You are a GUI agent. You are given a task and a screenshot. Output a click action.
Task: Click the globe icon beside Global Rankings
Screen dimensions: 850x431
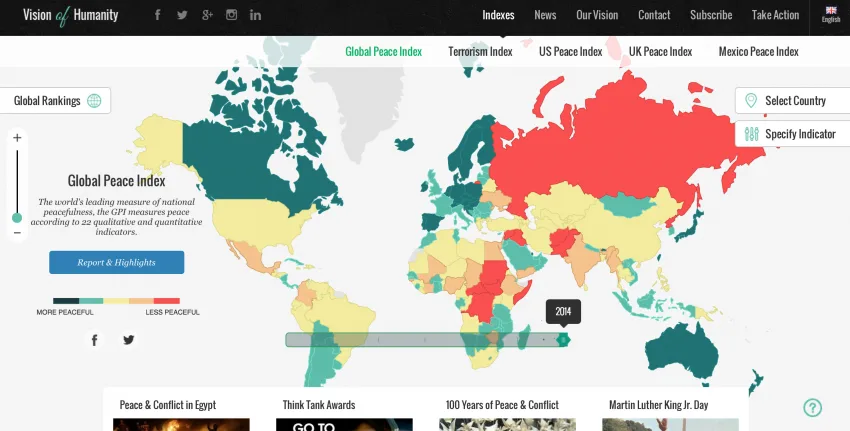coord(94,101)
